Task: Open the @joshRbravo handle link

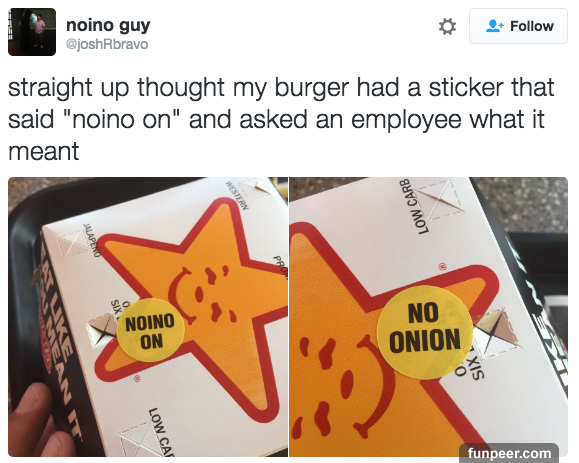Action: point(107,44)
